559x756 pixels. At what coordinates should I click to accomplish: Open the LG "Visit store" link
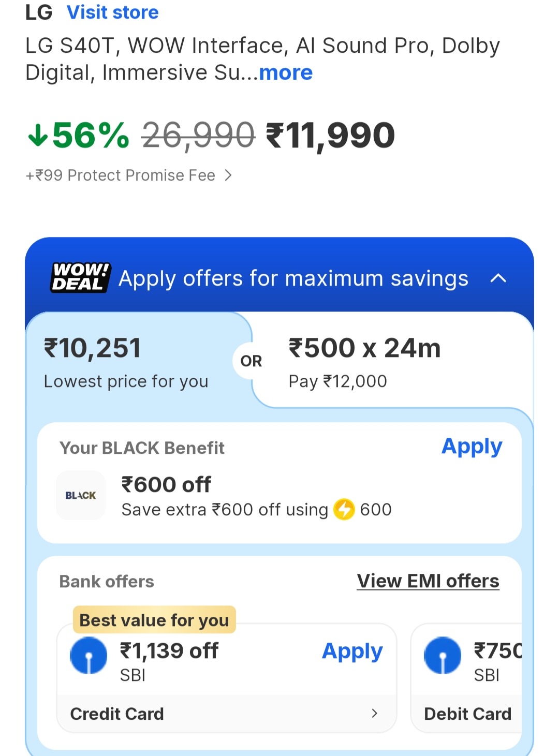tap(113, 12)
